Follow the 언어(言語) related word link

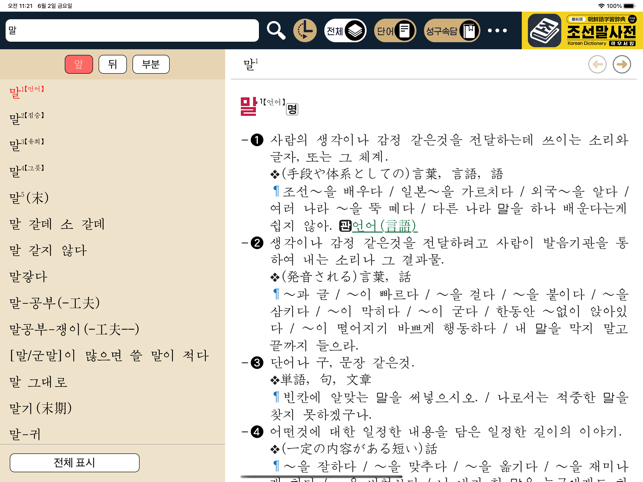(384, 226)
